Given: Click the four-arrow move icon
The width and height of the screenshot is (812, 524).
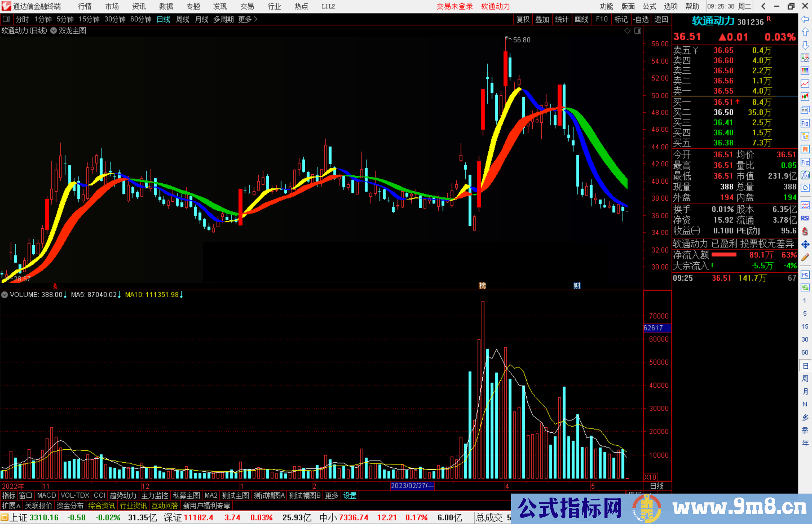Looking at the screenshot, I should point(805,245).
